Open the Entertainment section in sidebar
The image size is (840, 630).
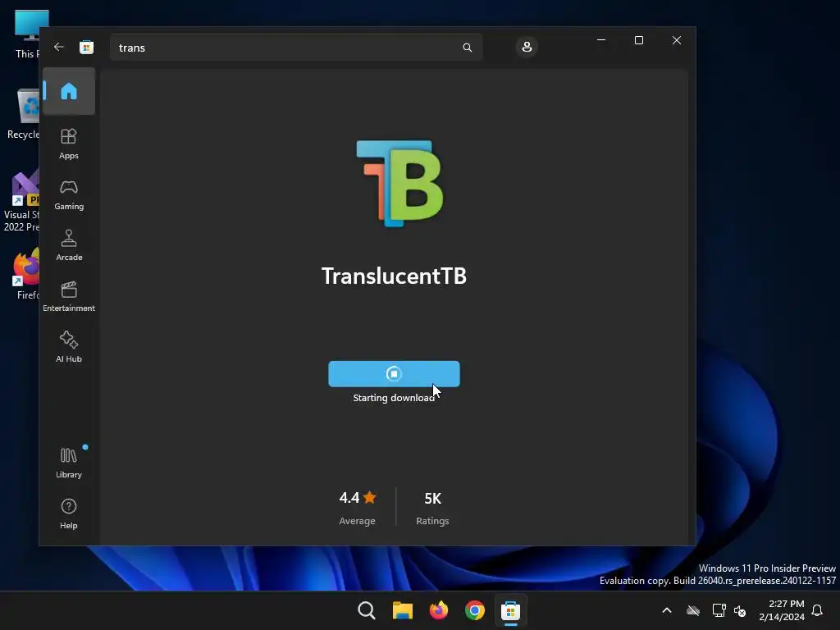point(69,296)
